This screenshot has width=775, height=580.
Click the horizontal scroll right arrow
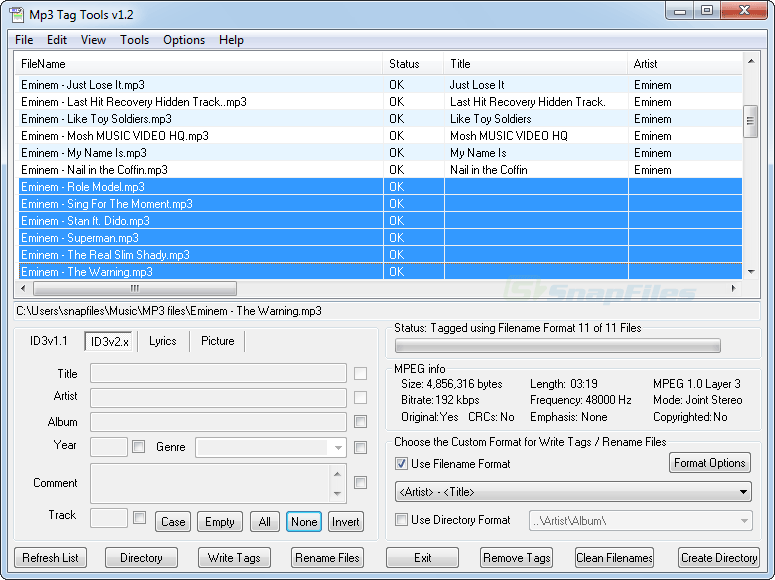[733, 288]
